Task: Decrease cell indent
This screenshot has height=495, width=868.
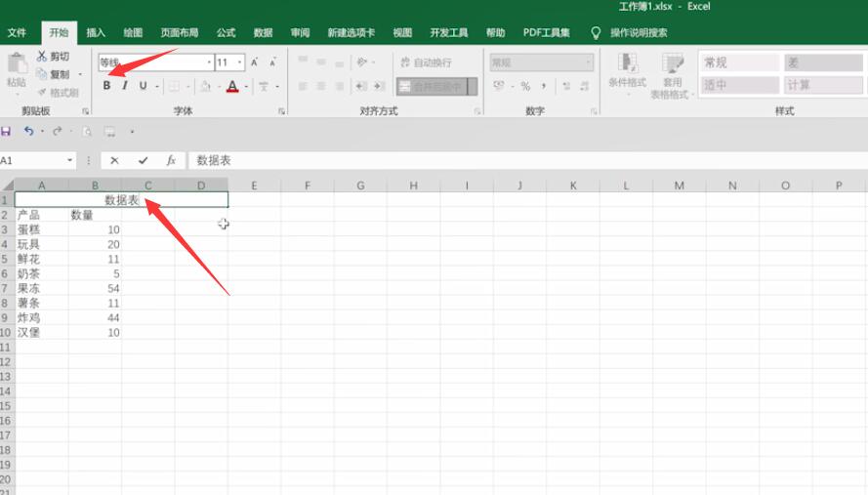Action: pos(361,86)
